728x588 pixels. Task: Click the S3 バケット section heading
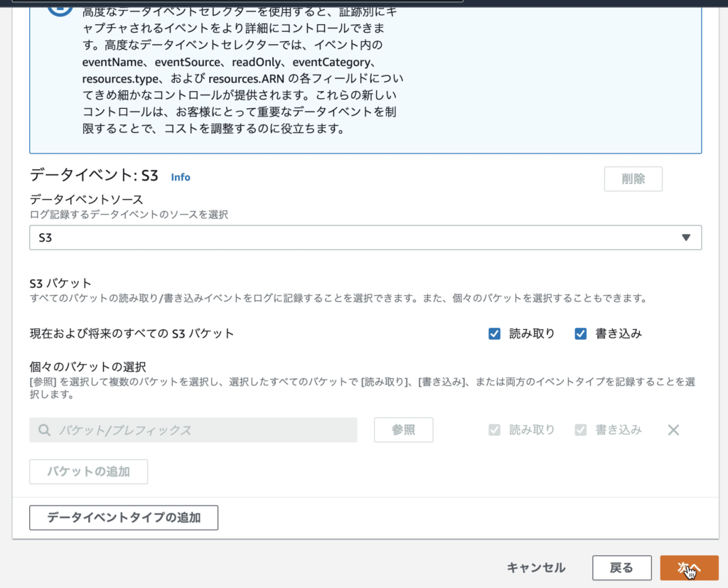coord(60,283)
